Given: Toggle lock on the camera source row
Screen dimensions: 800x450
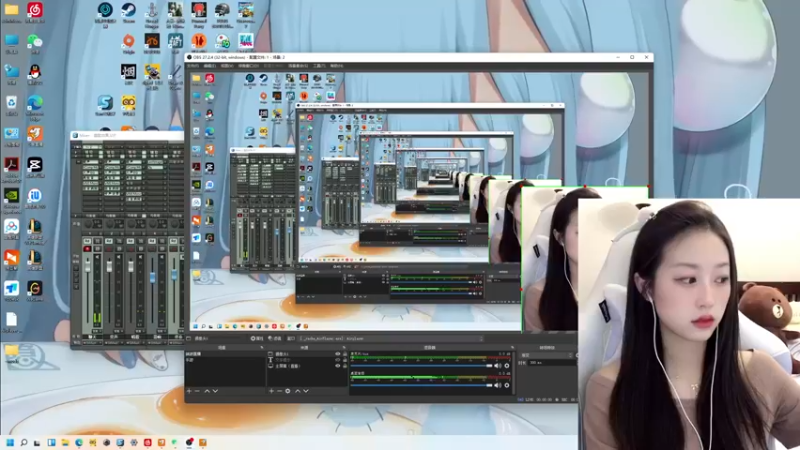Looking at the screenshot, I should [345, 354].
